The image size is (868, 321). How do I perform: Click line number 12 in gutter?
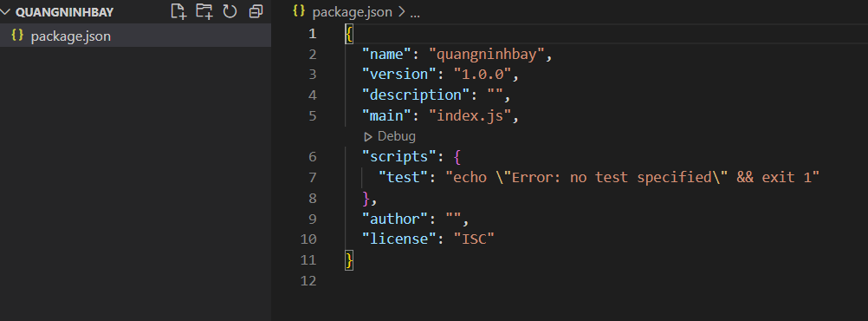pyautogui.click(x=308, y=281)
